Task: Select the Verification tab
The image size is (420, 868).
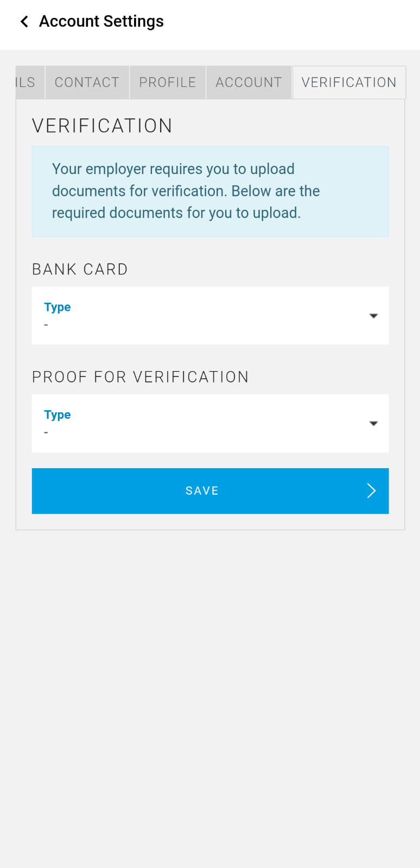Action: point(349,82)
